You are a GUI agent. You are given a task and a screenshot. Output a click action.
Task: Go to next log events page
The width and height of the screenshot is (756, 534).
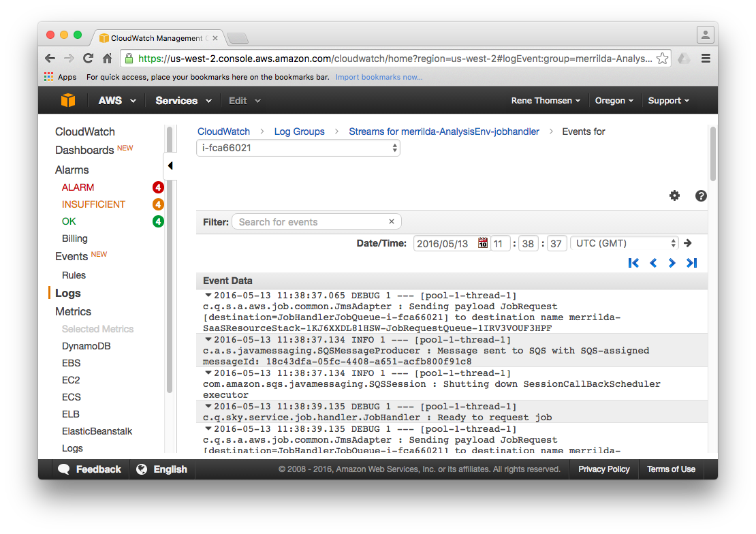[672, 263]
